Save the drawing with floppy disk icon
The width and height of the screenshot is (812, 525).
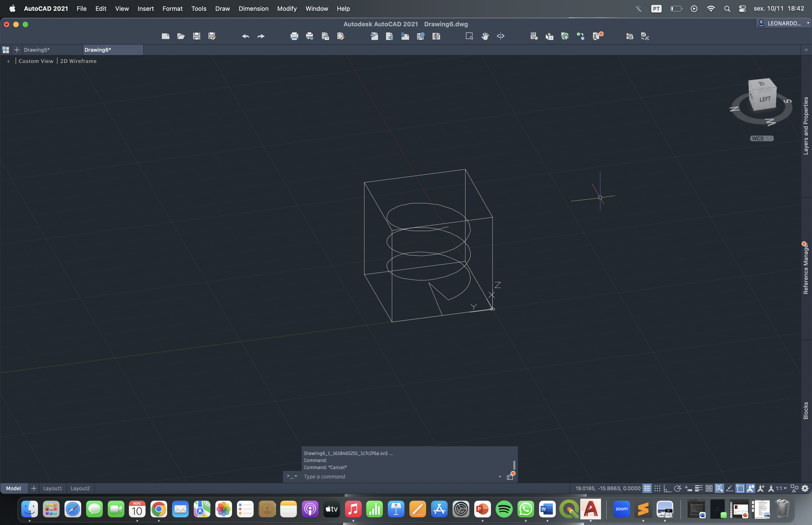(x=197, y=36)
